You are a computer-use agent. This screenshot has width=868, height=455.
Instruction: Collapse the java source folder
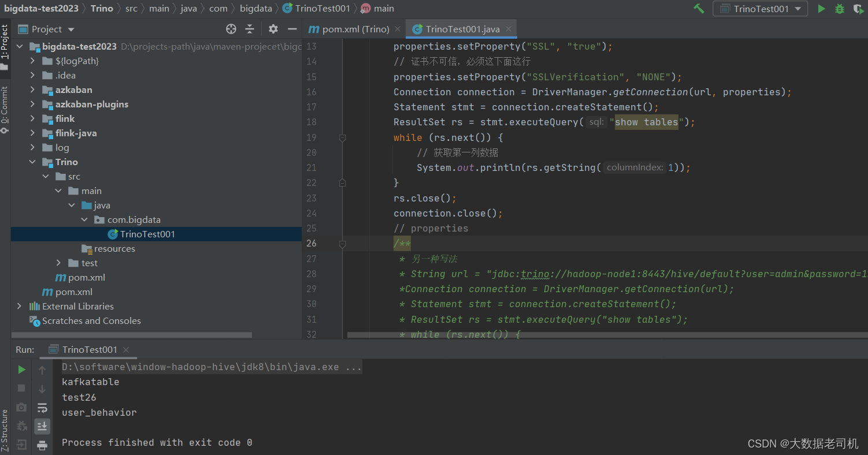[71, 205]
